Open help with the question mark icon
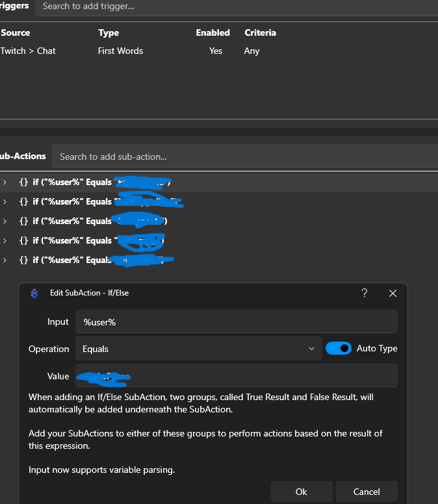This screenshot has height=504, width=438. point(365,293)
